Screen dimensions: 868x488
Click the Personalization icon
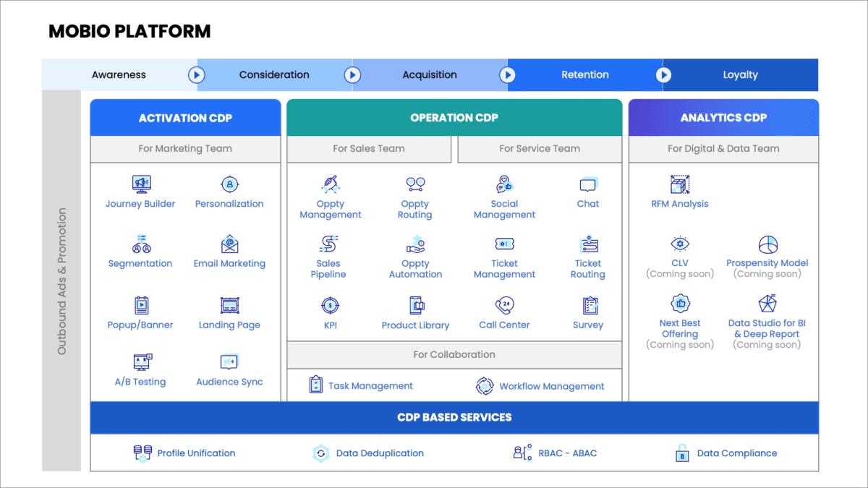(x=229, y=184)
